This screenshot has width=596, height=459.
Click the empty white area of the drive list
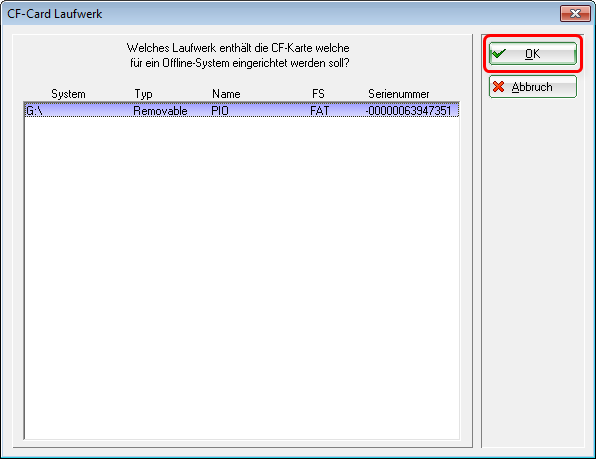pyautogui.click(x=242, y=277)
